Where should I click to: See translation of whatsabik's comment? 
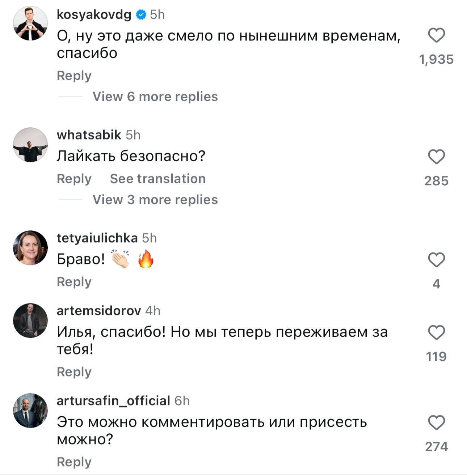157,179
